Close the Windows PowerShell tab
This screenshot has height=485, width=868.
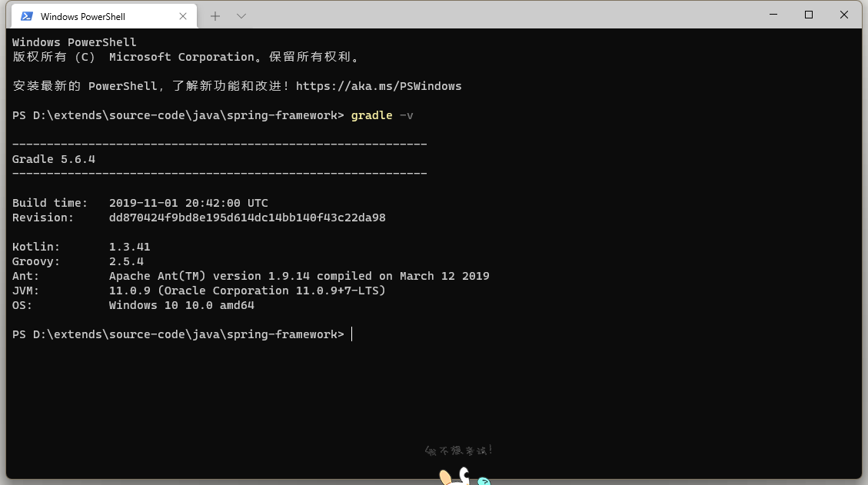coord(183,17)
